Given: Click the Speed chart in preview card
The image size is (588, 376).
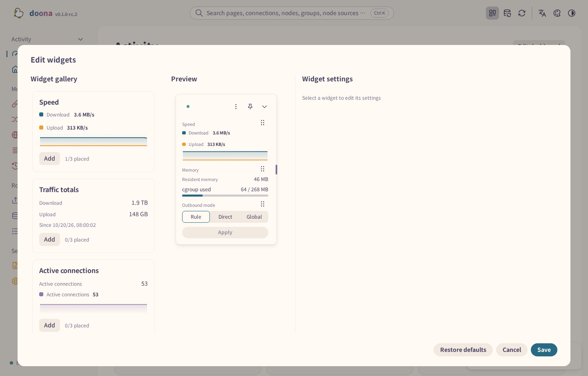Looking at the screenshot, I should 225,155.
